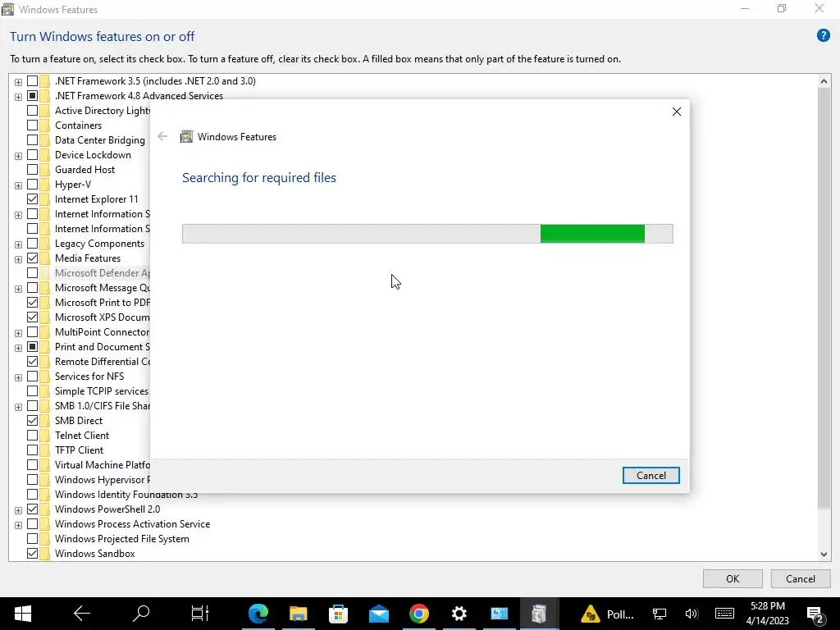Open Task View
This screenshot has height=630, width=840.
tap(200, 614)
